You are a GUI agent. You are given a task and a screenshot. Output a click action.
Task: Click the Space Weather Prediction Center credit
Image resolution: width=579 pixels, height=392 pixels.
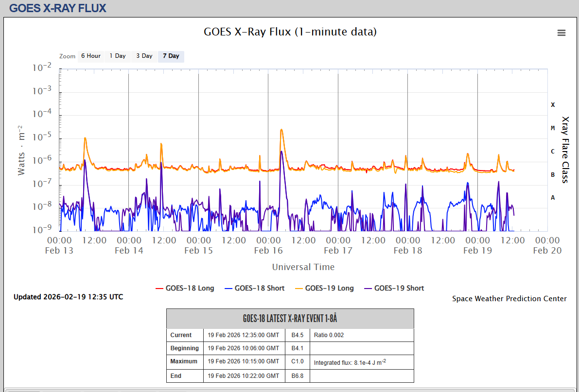(x=509, y=299)
